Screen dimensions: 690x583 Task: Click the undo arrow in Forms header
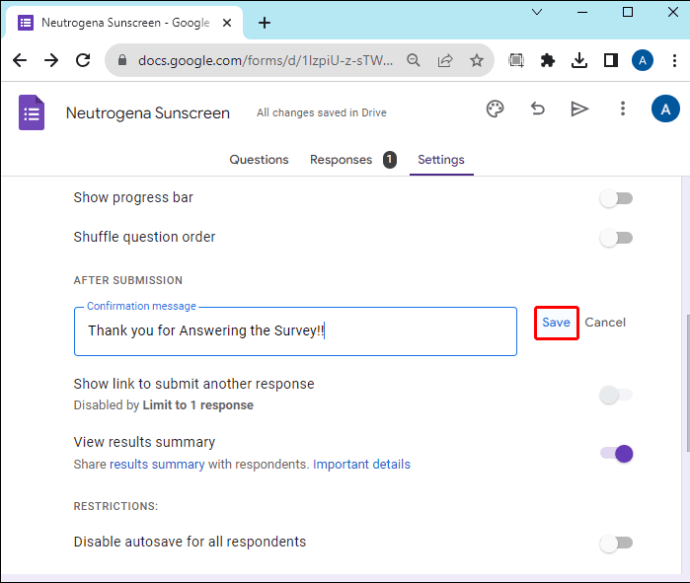[x=537, y=109]
